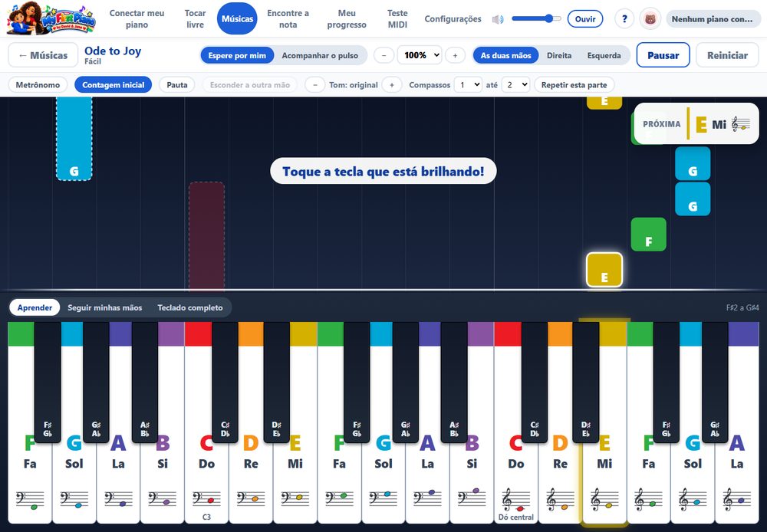Play the rightmost F♯ G♭ black key

[x=666, y=382]
